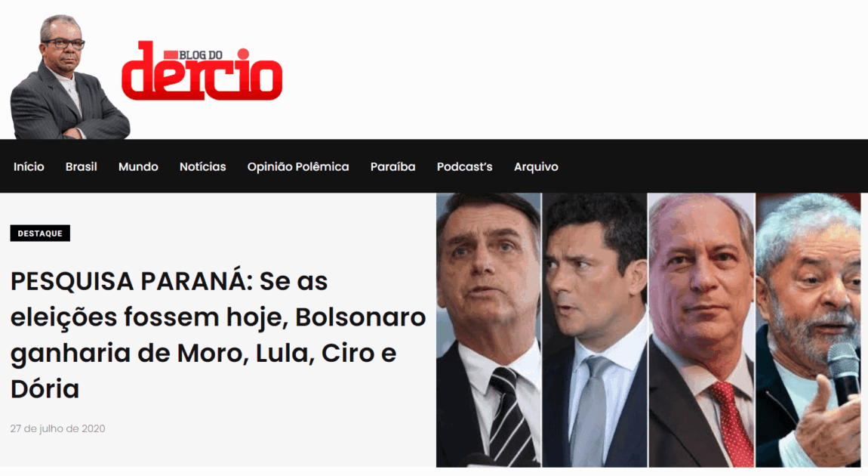Click empty black navbar area beside Arquivo
This screenshot has width=868, height=476.
click(713, 166)
